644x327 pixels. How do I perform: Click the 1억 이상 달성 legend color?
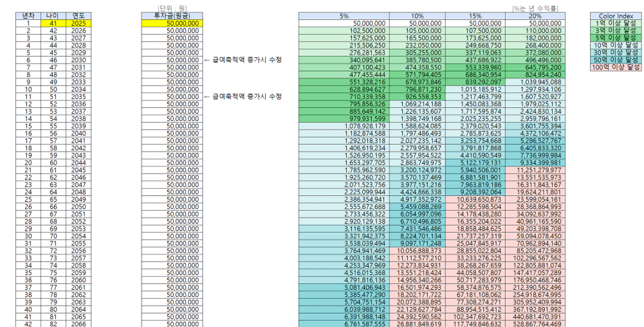[x=615, y=23]
